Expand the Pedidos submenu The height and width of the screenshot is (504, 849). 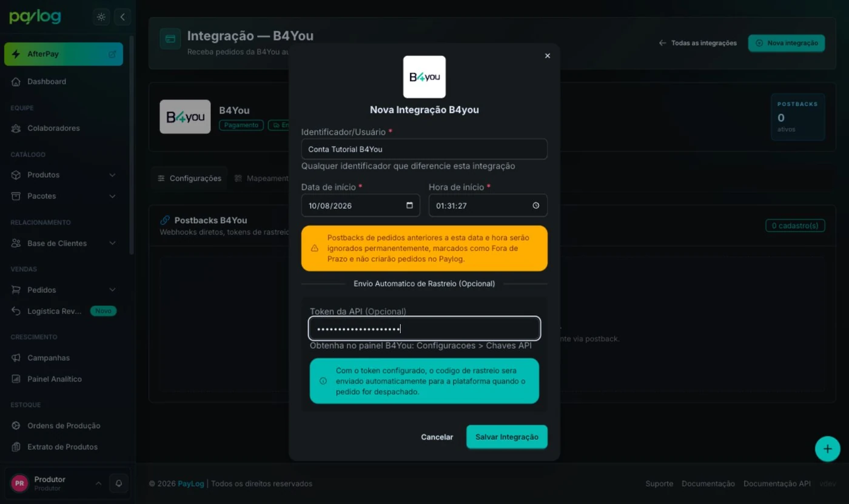click(112, 290)
